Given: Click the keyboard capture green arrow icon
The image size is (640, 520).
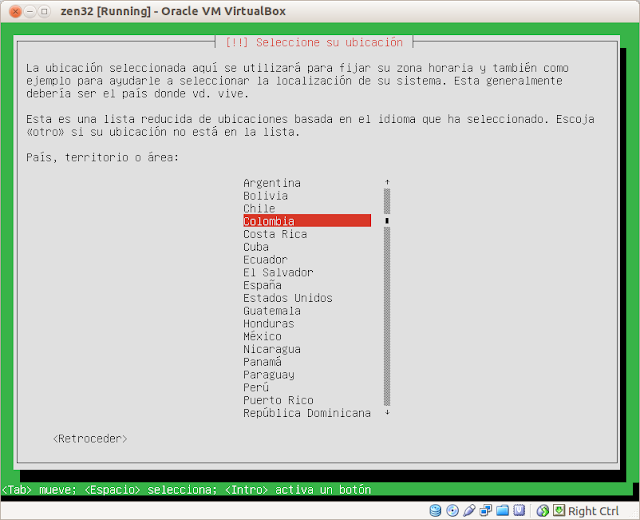Looking at the screenshot, I should click(559, 510).
